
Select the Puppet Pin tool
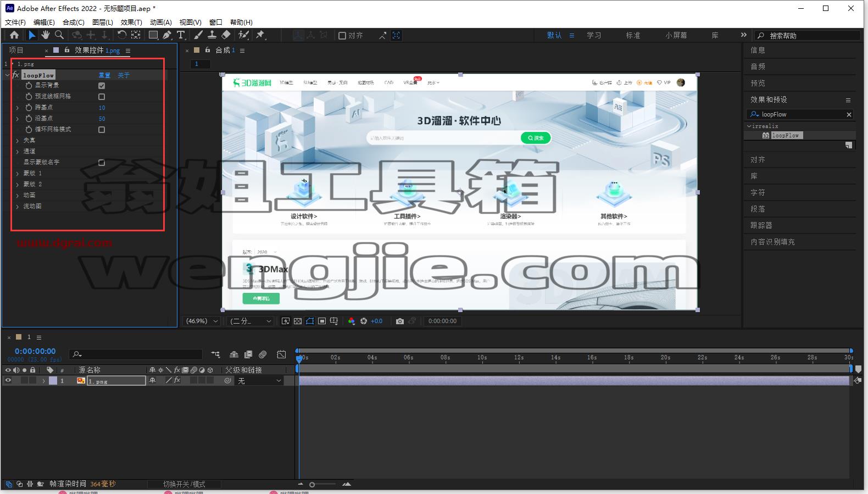261,35
